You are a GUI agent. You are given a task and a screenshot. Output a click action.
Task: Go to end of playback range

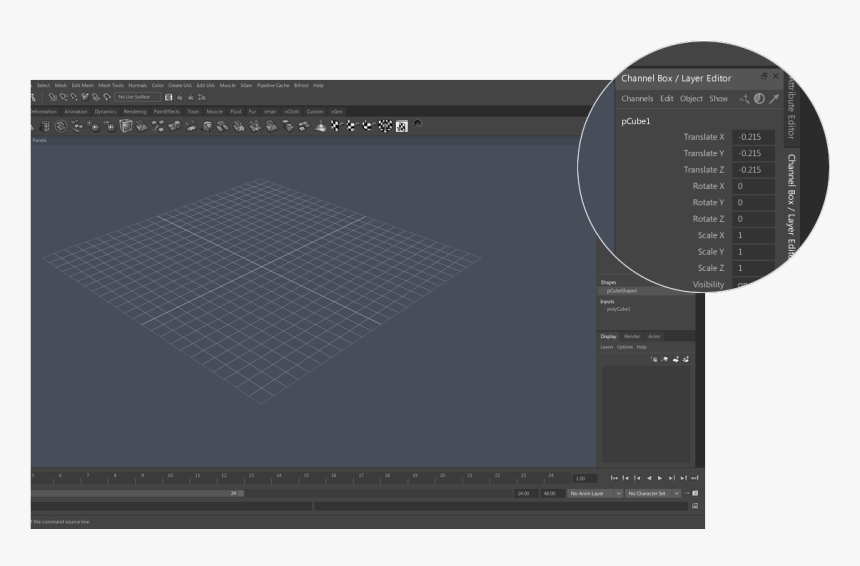[x=695, y=478]
